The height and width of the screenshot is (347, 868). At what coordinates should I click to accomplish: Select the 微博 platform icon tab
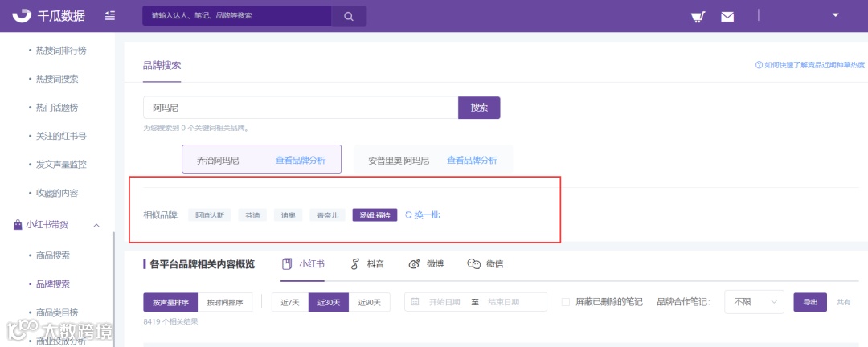[x=415, y=264]
